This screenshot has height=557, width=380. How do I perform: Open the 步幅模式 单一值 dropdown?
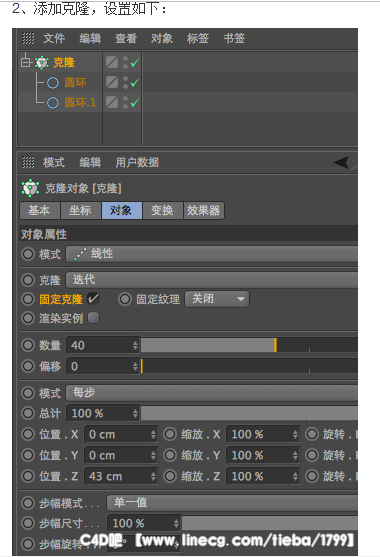[x=232, y=503]
